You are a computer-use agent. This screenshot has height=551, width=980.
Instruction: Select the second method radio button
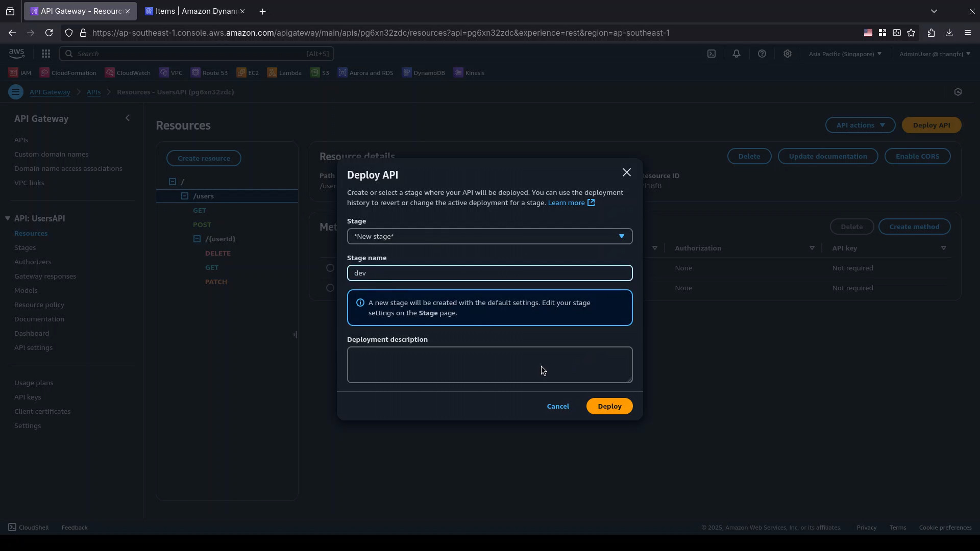tap(330, 288)
